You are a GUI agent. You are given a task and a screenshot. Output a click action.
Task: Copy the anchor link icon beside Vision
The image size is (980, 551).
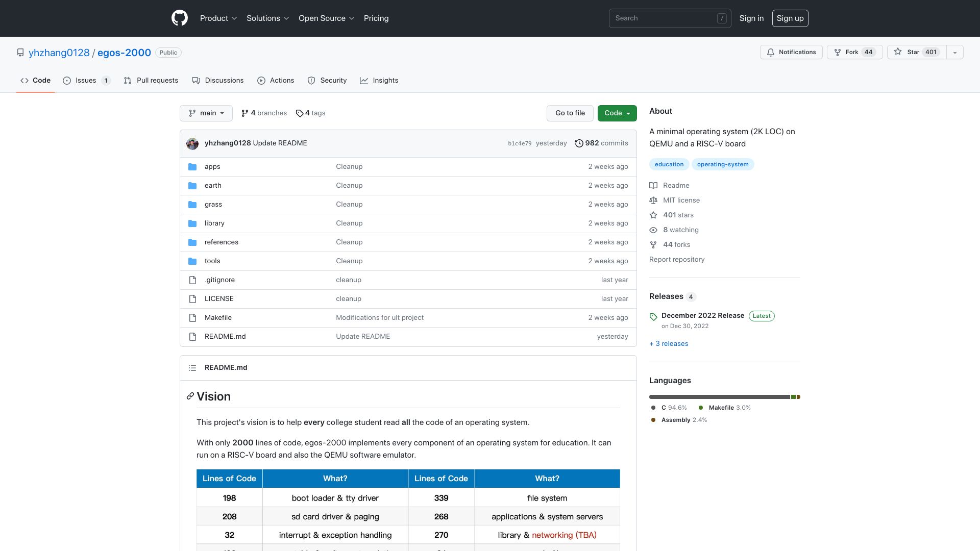(x=190, y=396)
